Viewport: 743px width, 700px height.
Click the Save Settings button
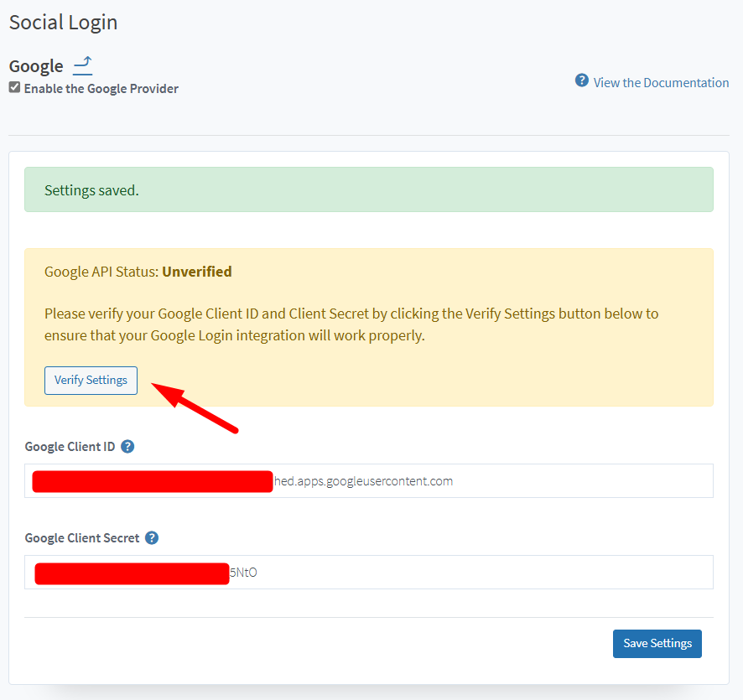(x=657, y=644)
